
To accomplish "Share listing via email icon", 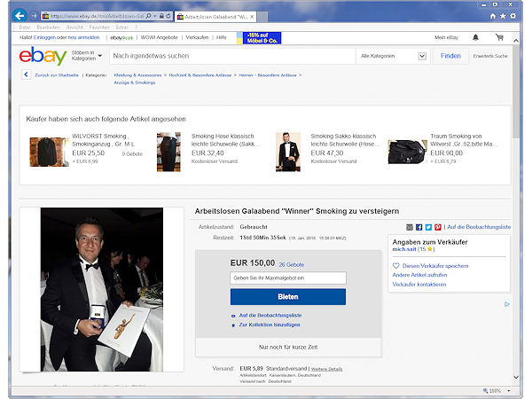I will tap(410, 227).
